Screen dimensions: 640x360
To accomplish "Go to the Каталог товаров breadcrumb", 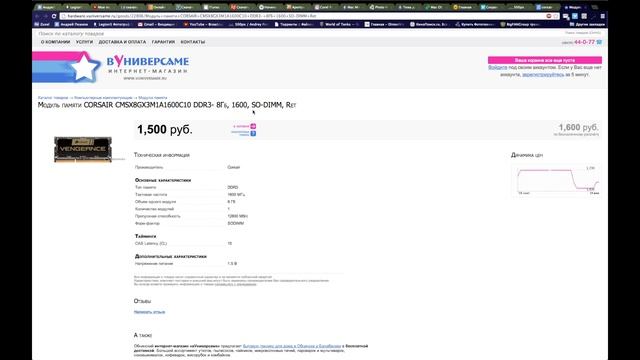I will pos(53,98).
